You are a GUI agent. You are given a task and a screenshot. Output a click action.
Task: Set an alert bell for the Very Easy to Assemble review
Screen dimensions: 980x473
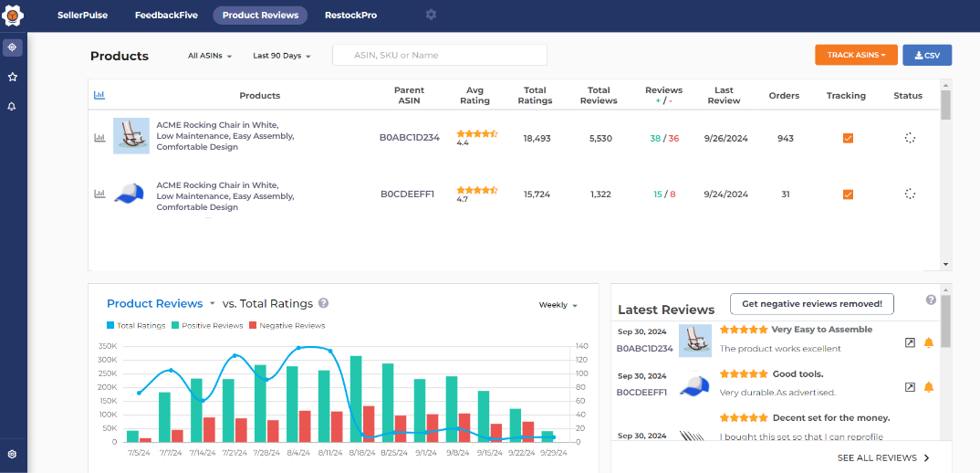tap(929, 342)
